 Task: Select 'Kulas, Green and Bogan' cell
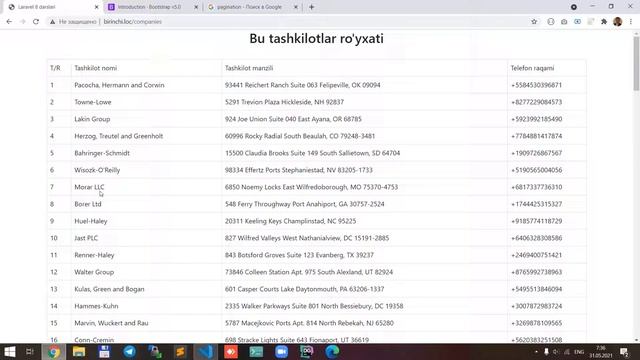click(109, 289)
